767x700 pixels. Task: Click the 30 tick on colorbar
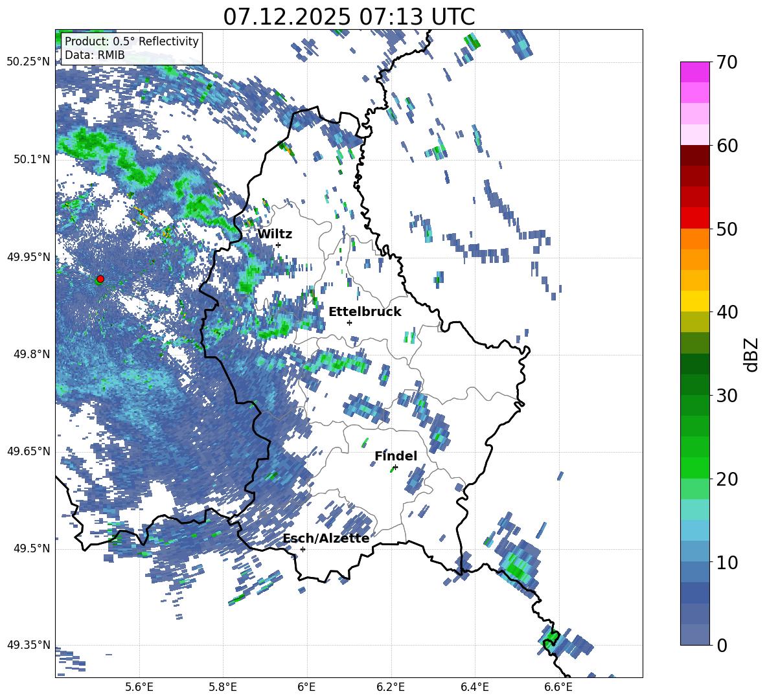[727, 396]
